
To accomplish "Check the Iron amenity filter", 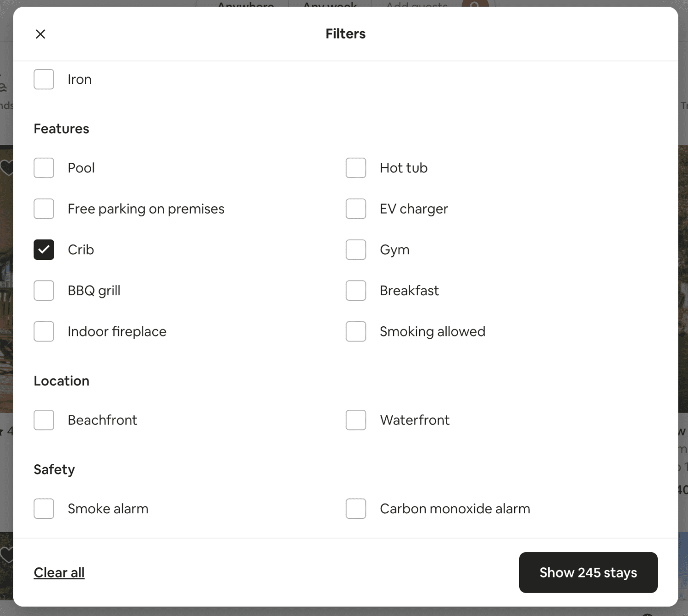I will coord(44,79).
